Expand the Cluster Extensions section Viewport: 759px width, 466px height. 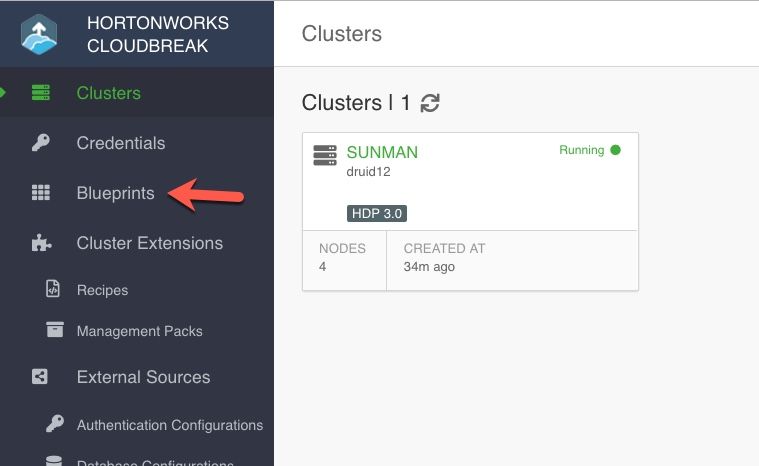click(x=150, y=243)
